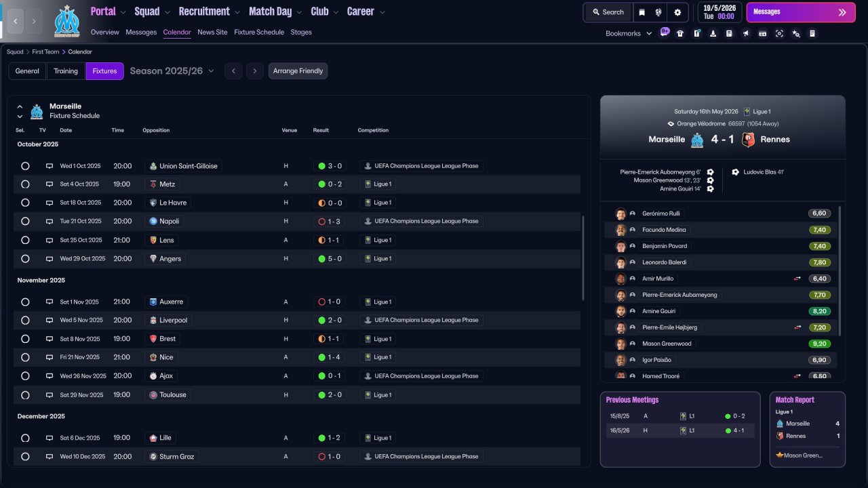Select the radio button for the Nice fixture

click(x=25, y=357)
